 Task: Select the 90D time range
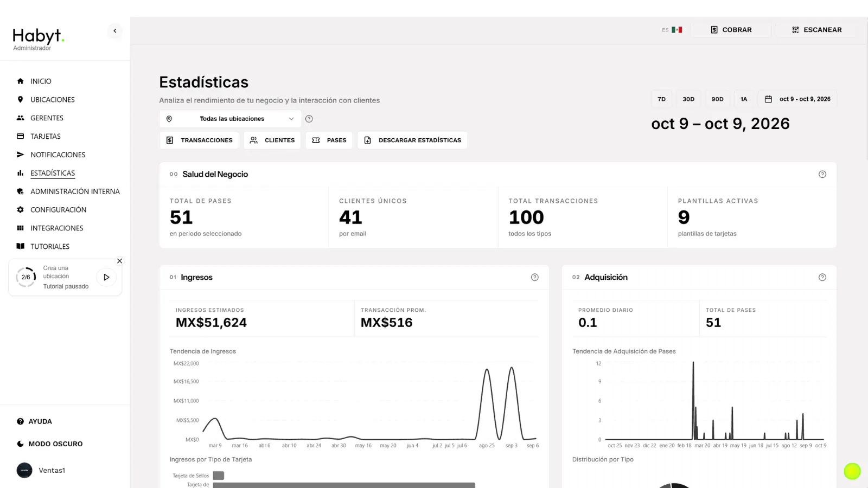[718, 99]
